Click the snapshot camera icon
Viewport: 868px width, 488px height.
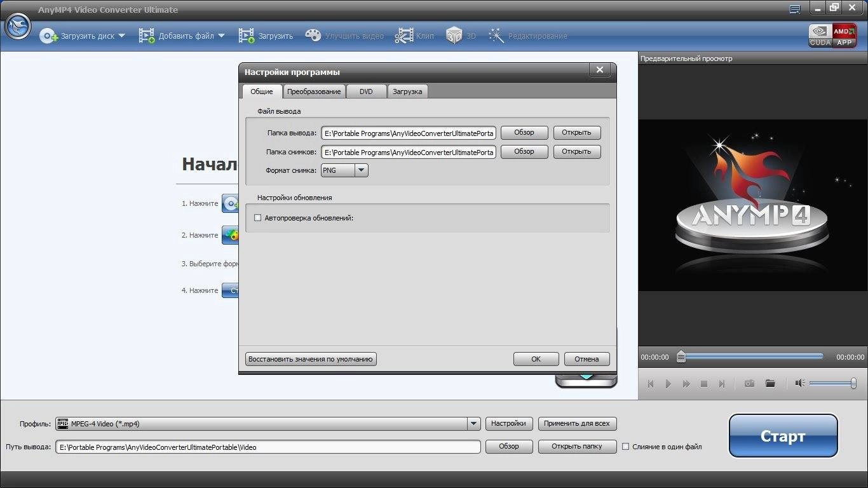[750, 383]
